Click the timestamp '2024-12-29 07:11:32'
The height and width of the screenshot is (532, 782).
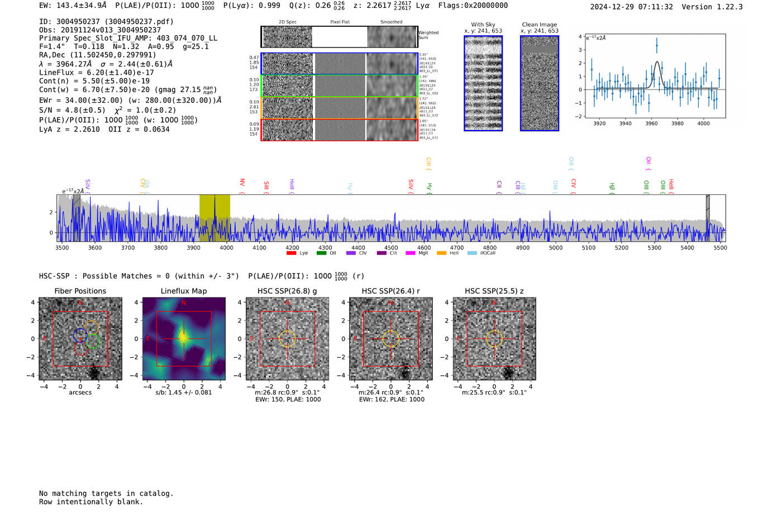coord(632,7)
